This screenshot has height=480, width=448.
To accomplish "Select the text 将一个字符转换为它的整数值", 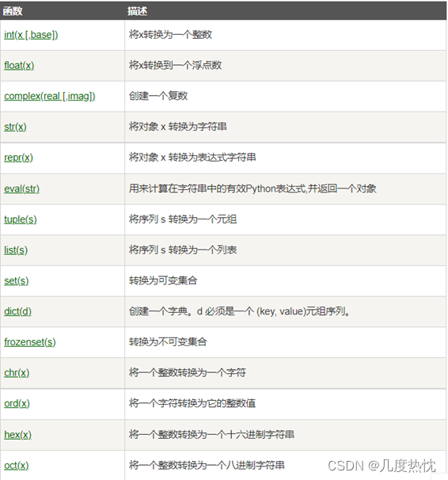I will [x=192, y=403].
